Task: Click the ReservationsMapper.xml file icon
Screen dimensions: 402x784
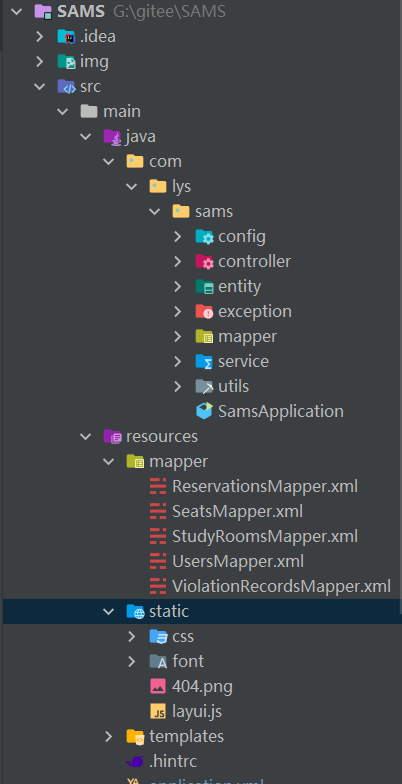Action: [x=158, y=486]
